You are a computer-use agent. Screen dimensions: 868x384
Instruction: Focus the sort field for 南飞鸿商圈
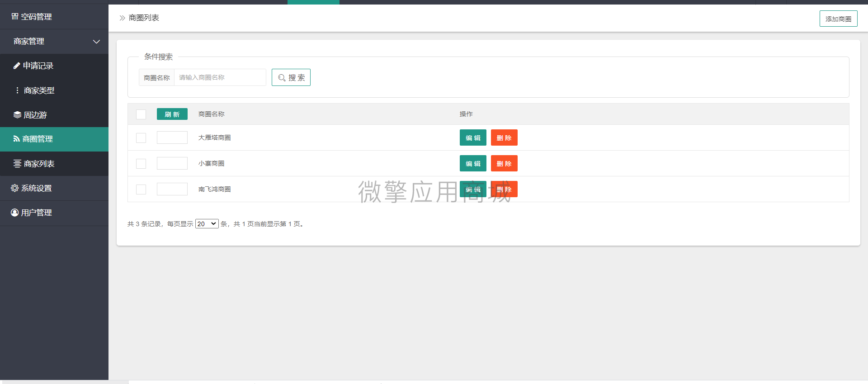[172, 189]
